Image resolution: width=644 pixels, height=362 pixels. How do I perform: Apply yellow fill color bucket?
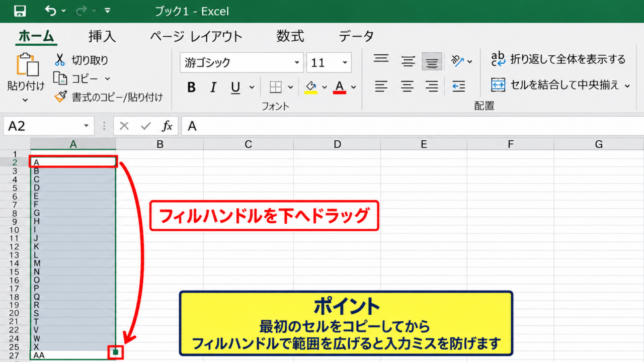click(x=311, y=87)
